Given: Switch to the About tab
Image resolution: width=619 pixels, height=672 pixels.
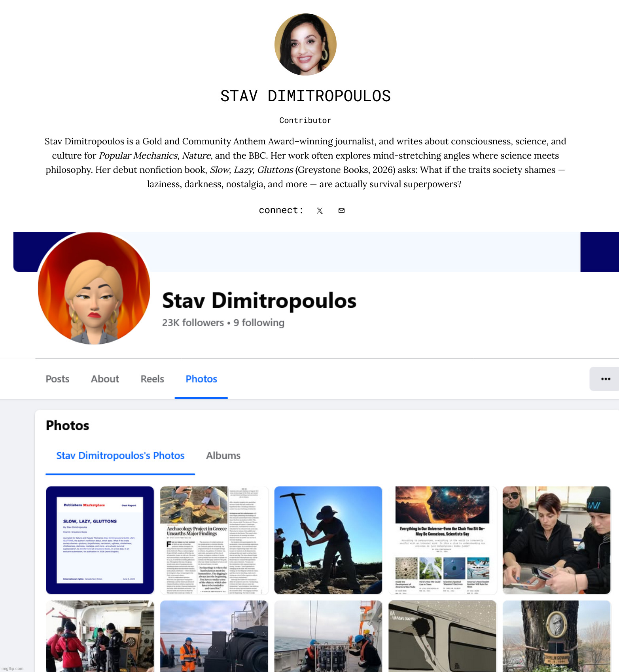Looking at the screenshot, I should [x=105, y=379].
